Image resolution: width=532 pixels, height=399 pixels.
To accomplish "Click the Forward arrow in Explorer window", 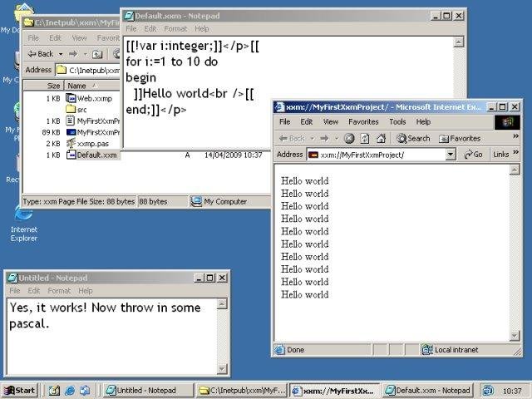I will (x=73, y=53).
